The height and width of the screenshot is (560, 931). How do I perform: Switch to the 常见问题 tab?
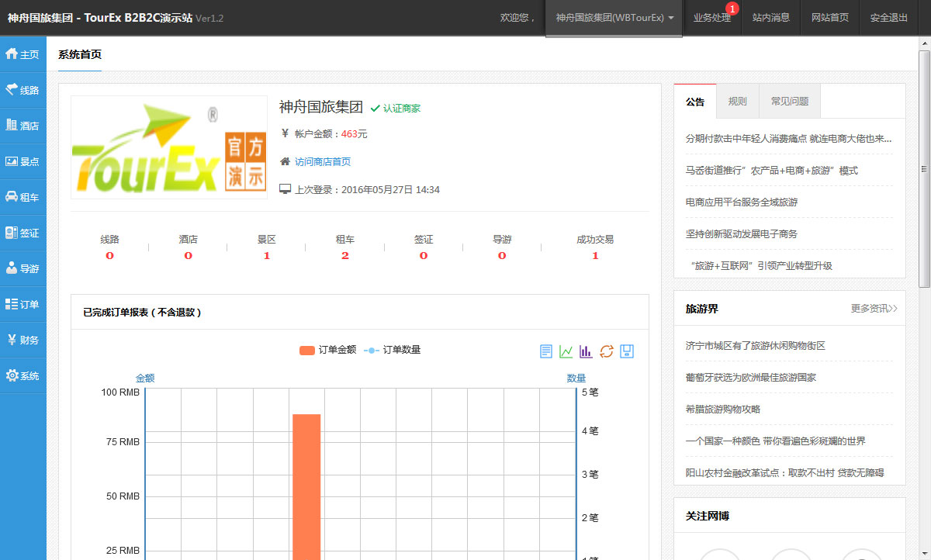pos(790,102)
